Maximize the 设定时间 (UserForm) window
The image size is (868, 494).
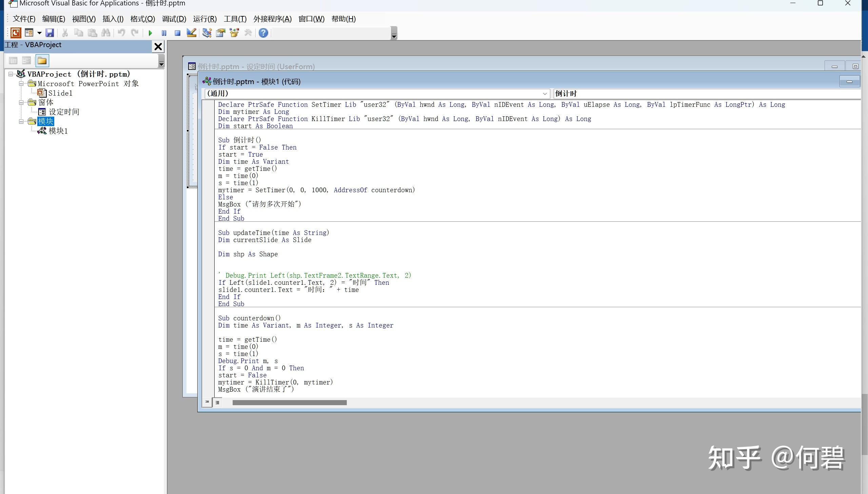point(855,66)
